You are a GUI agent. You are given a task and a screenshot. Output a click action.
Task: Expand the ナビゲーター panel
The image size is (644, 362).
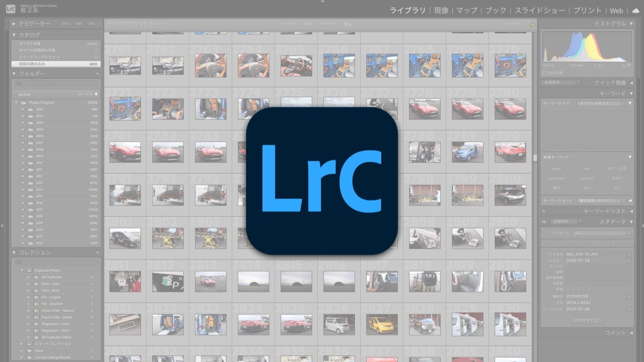coord(14,24)
